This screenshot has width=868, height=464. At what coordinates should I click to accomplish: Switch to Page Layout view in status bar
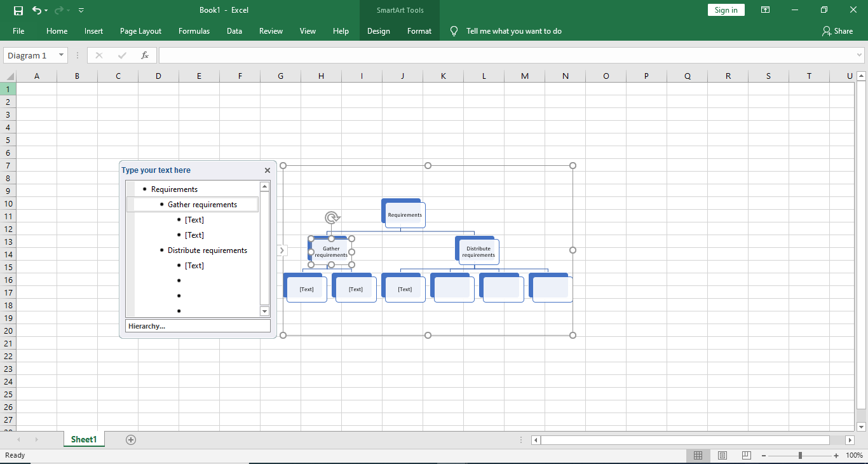point(722,455)
